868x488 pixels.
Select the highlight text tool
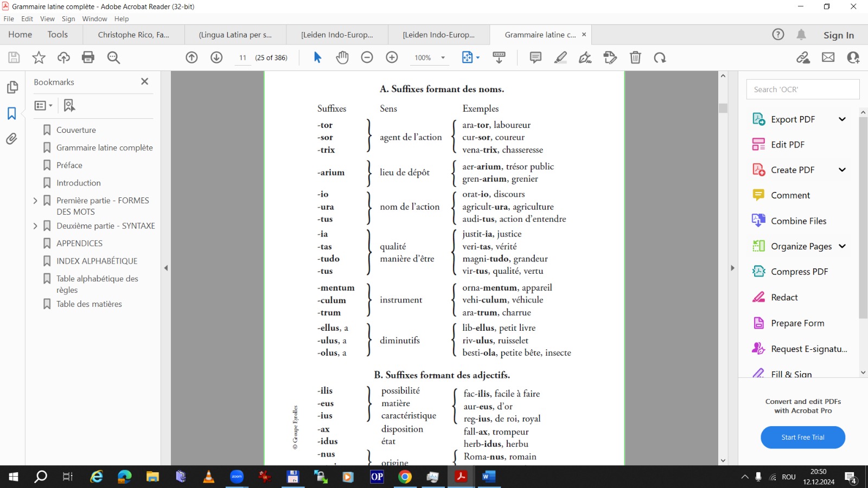point(560,57)
